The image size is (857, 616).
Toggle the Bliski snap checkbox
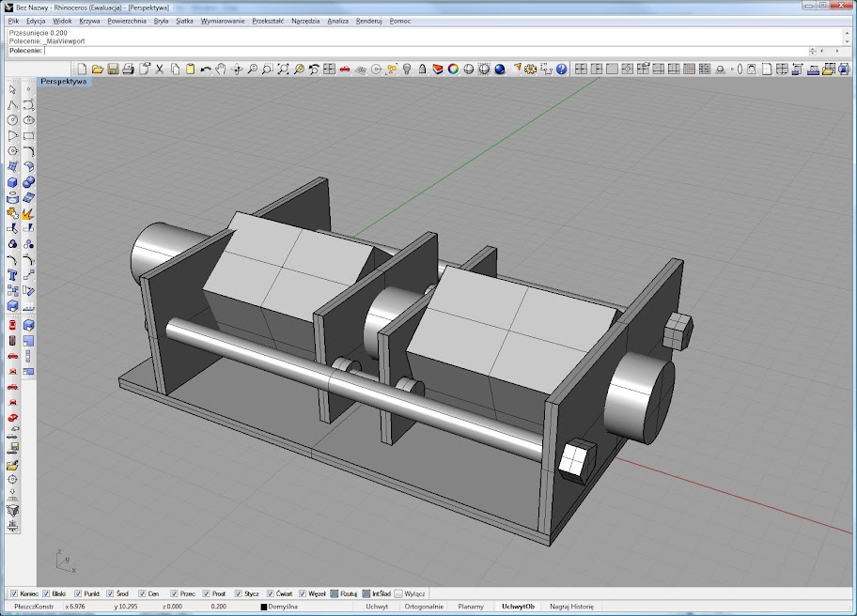pyautogui.click(x=46, y=593)
